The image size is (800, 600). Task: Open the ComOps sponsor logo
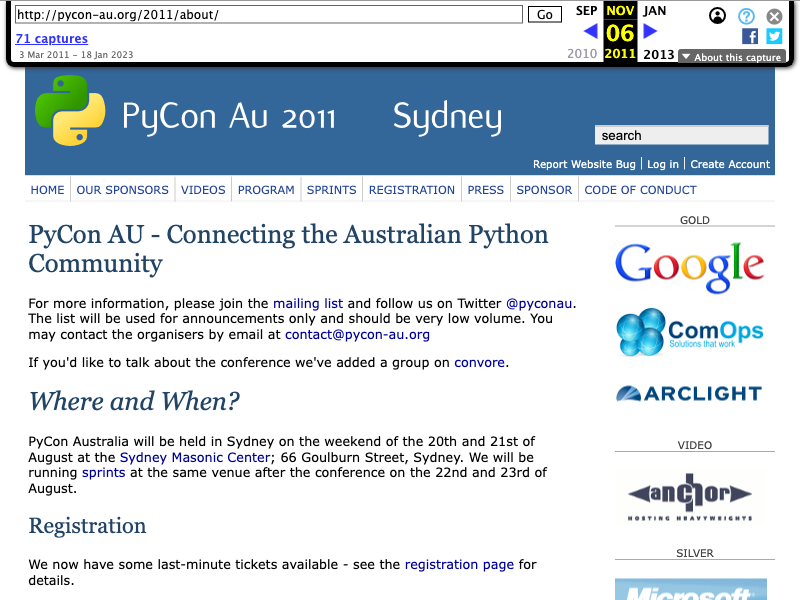690,332
